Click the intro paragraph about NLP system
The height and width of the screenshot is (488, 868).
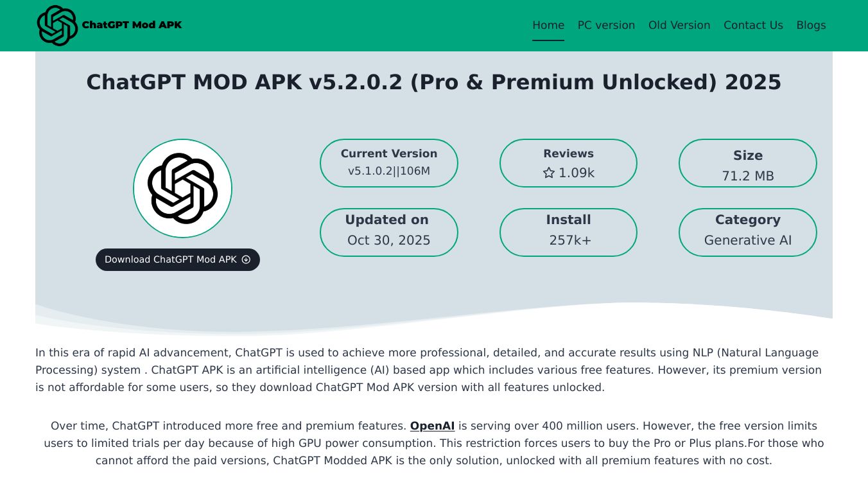point(428,370)
